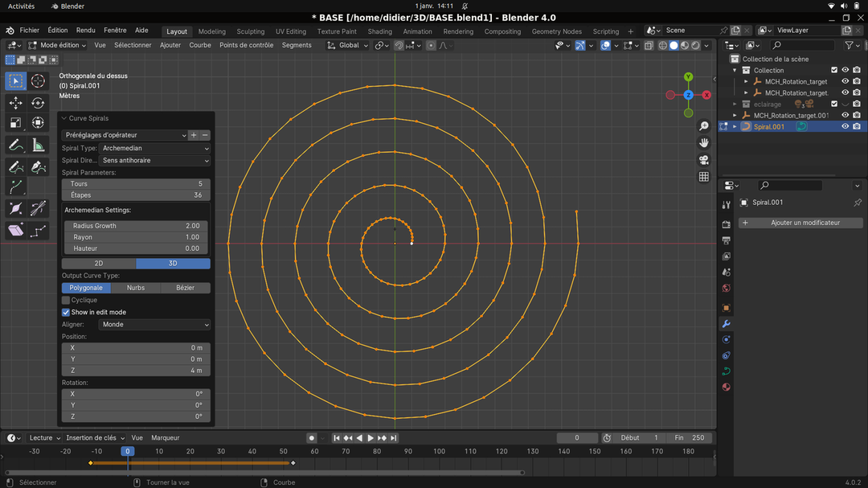Hide Spiral.001 using its eye icon
The height and width of the screenshot is (488, 868).
tap(845, 126)
